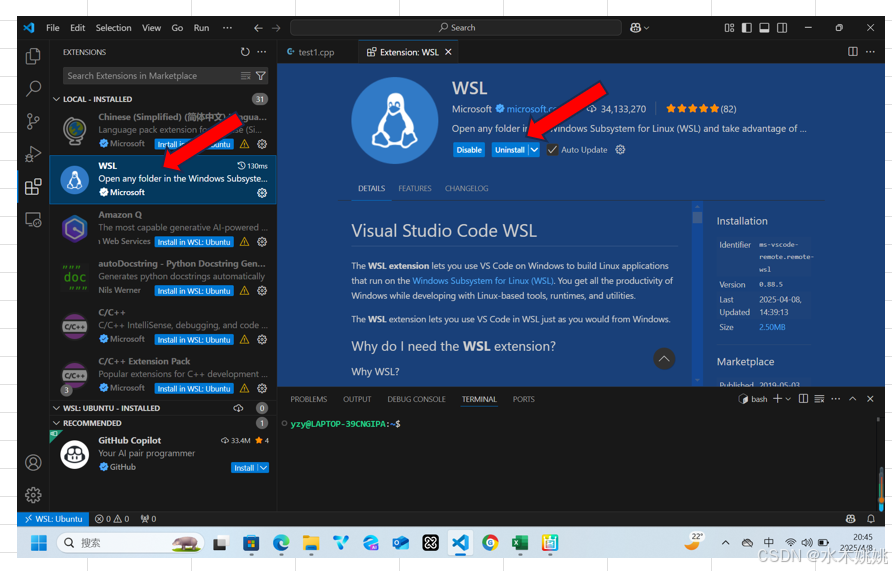Open Accounts menu in activity bar
892x571 pixels.
pos(33,463)
